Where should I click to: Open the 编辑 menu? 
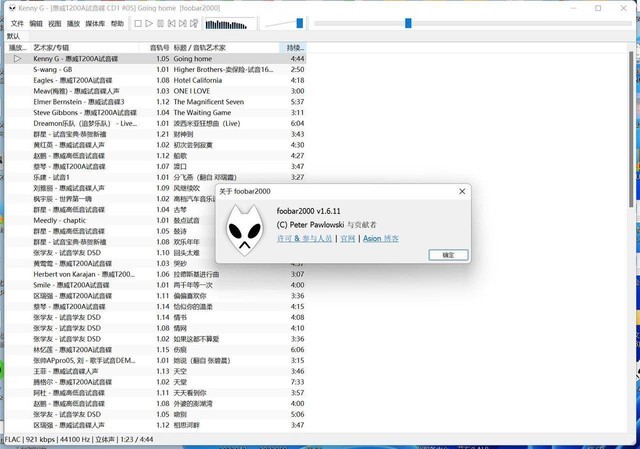36,24
